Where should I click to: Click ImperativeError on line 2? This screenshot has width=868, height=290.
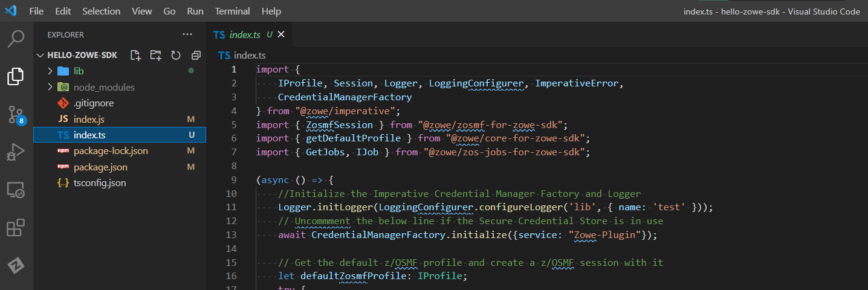tap(577, 83)
